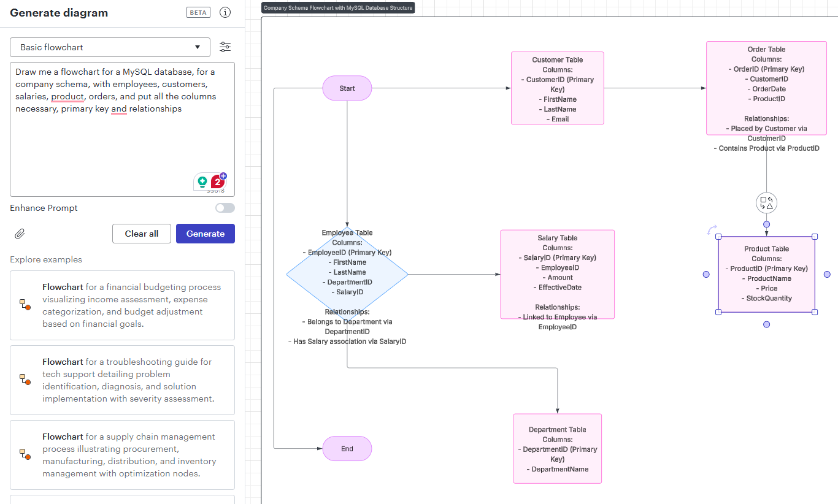Click the Generate button
This screenshot has height=504, width=838.
pos(206,234)
